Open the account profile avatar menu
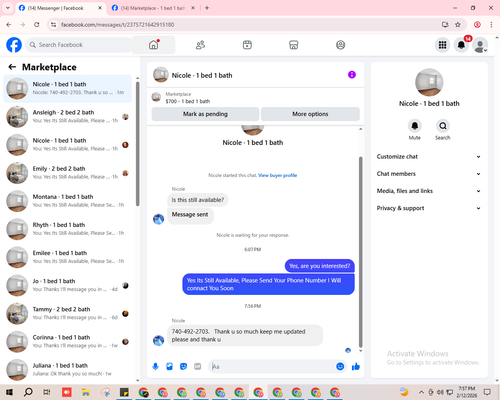Image resolution: width=500 pixels, height=400 pixels. 480,45
